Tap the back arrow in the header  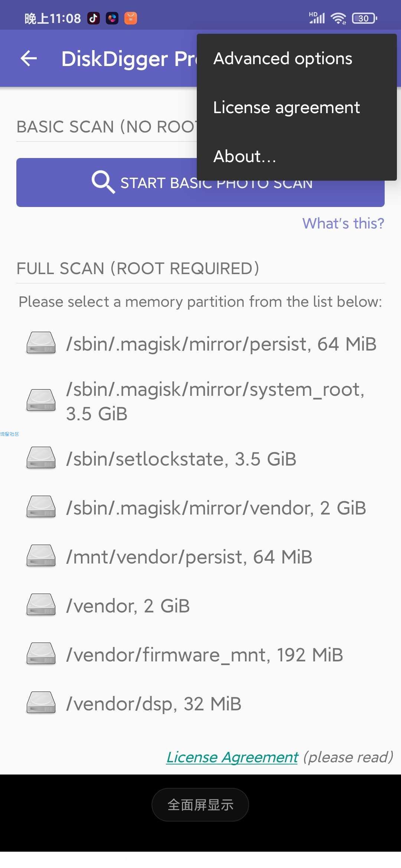[29, 58]
